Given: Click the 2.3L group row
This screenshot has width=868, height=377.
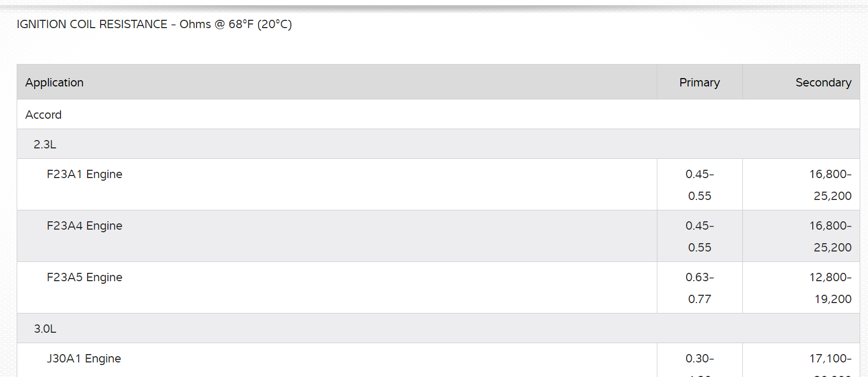Looking at the screenshot, I should click(x=45, y=144).
